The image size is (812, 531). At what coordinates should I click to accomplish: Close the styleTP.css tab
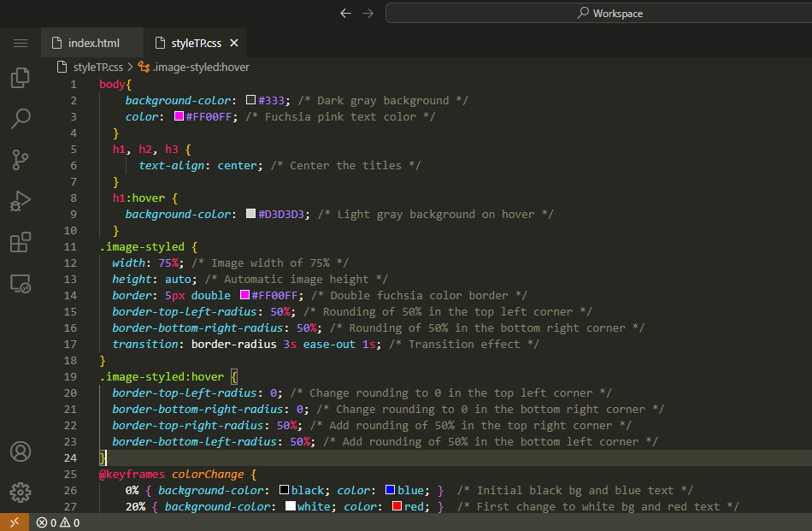(x=234, y=43)
